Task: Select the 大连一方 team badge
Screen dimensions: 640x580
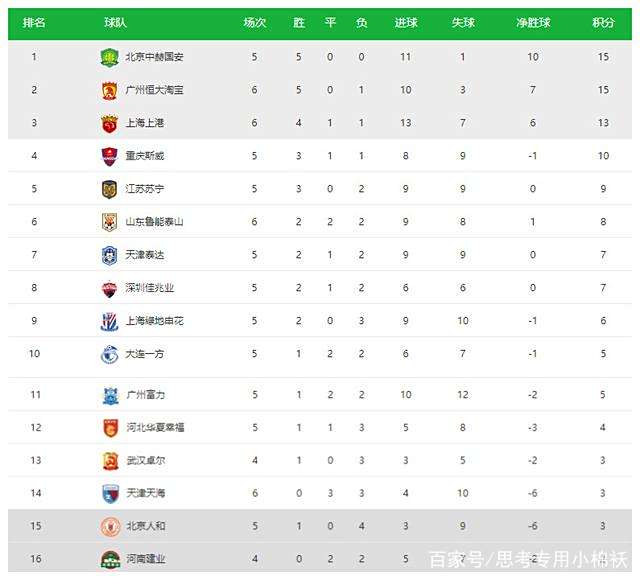Action: (109, 354)
